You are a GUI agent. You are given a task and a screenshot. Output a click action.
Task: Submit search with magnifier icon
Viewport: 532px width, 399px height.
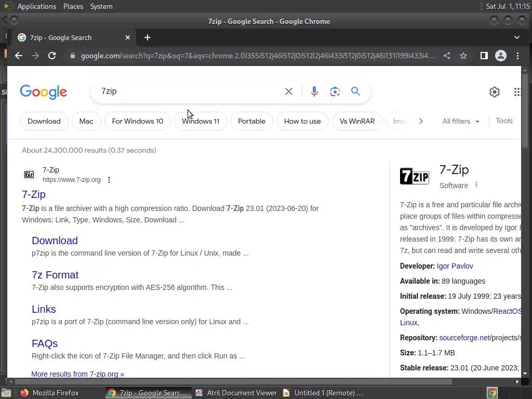pyautogui.click(x=355, y=91)
